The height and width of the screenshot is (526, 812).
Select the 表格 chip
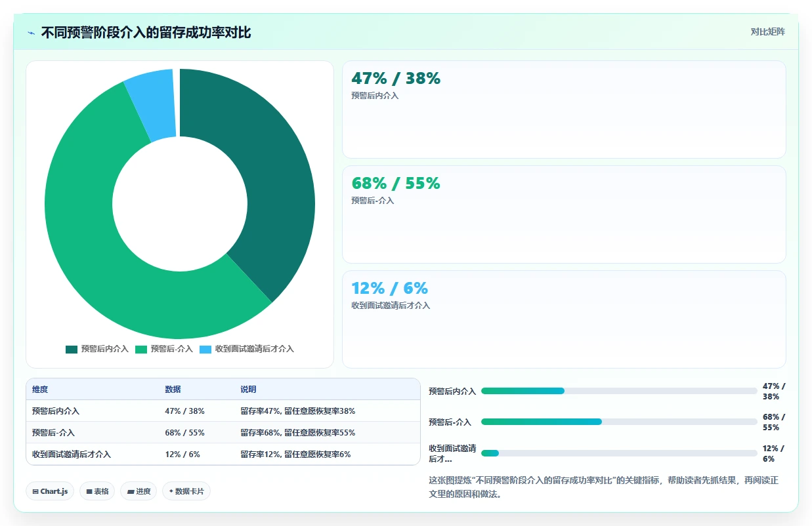coord(97,491)
